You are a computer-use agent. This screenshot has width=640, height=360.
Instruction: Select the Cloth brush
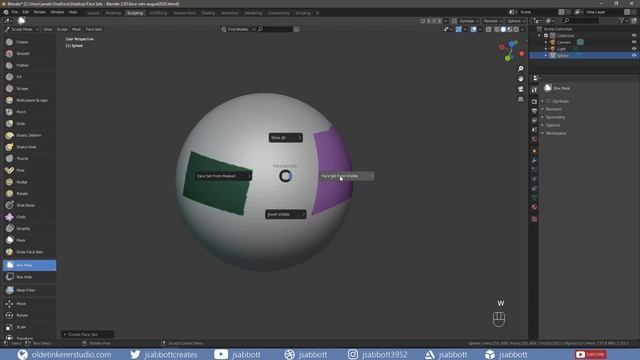coord(29,217)
